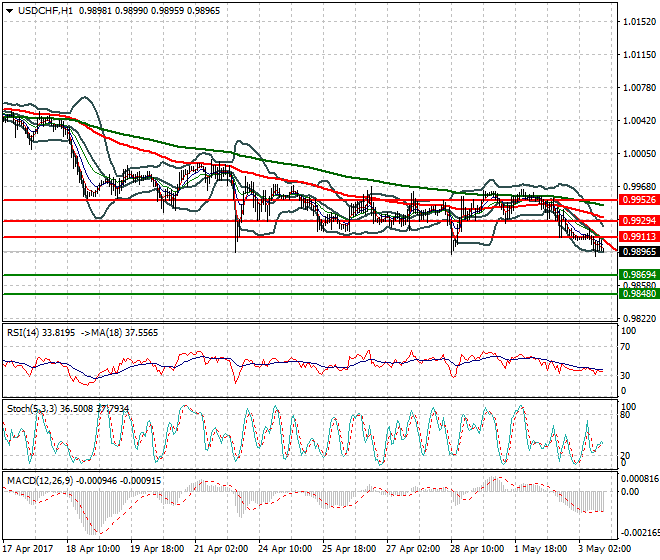Image resolution: width=660 pixels, height=560 pixels.
Task: Select the 1.01150 price axis value
Action: (639, 54)
